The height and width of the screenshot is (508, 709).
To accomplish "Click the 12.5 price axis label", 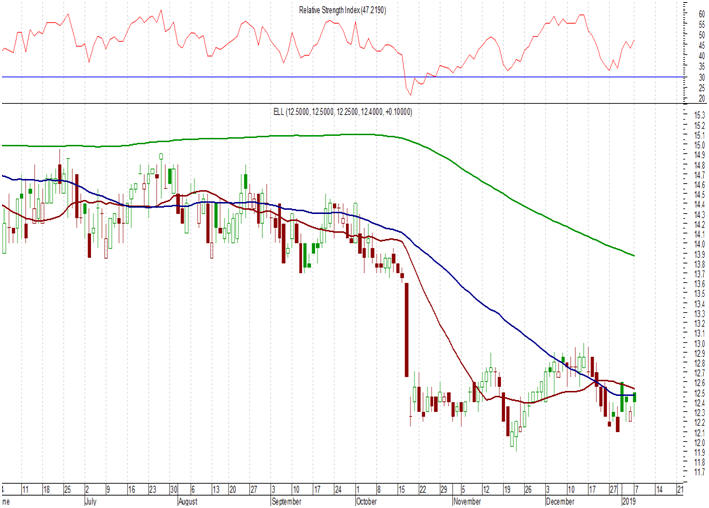I will [700, 393].
